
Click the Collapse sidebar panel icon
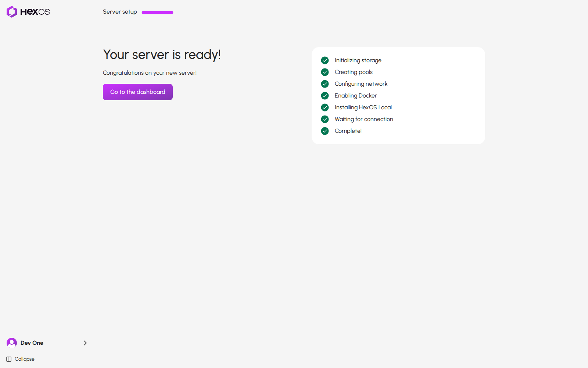(x=9, y=359)
